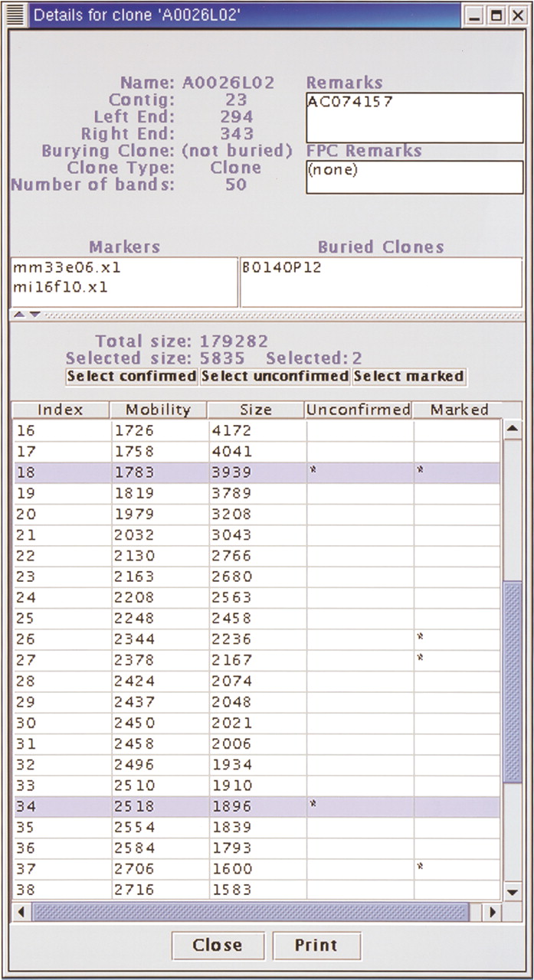
Task: Toggle Unconfirmed asterisk in row 18
Action: pos(313,472)
